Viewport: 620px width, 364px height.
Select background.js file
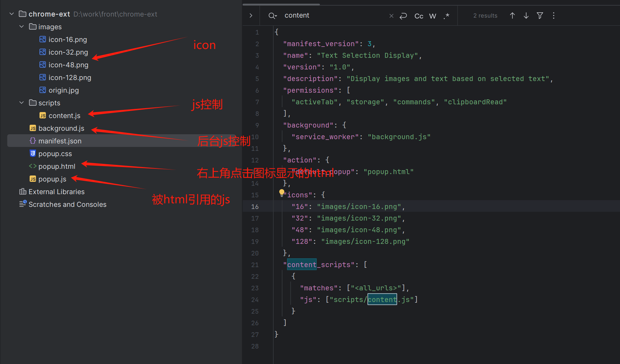click(x=61, y=128)
